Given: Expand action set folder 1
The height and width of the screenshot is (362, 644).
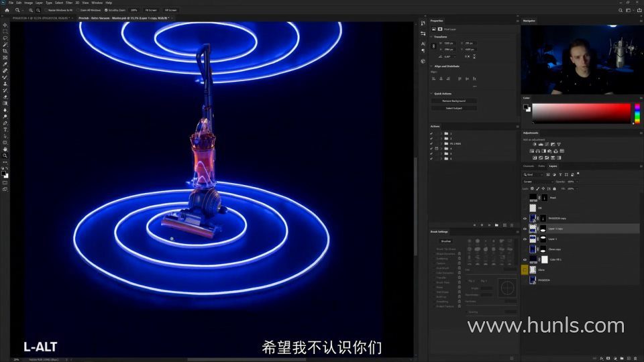Looking at the screenshot, I should [x=441, y=133].
